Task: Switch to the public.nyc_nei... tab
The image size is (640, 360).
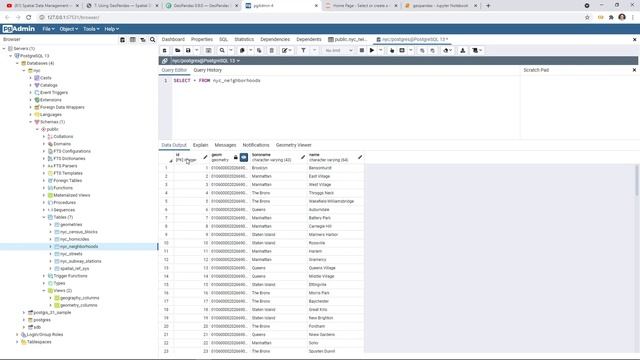Action: pos(347,40)
